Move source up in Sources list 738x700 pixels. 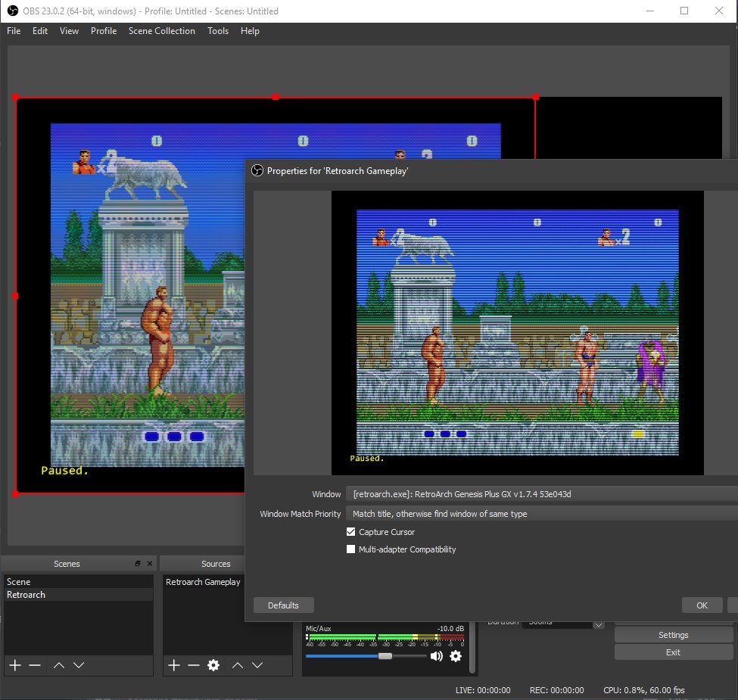(x=238, y=665)
